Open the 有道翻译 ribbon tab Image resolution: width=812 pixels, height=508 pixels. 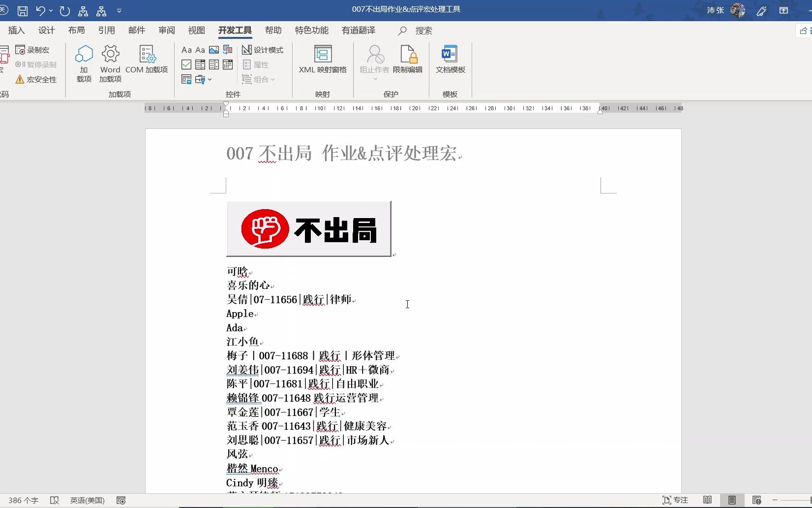coord(358,30)
